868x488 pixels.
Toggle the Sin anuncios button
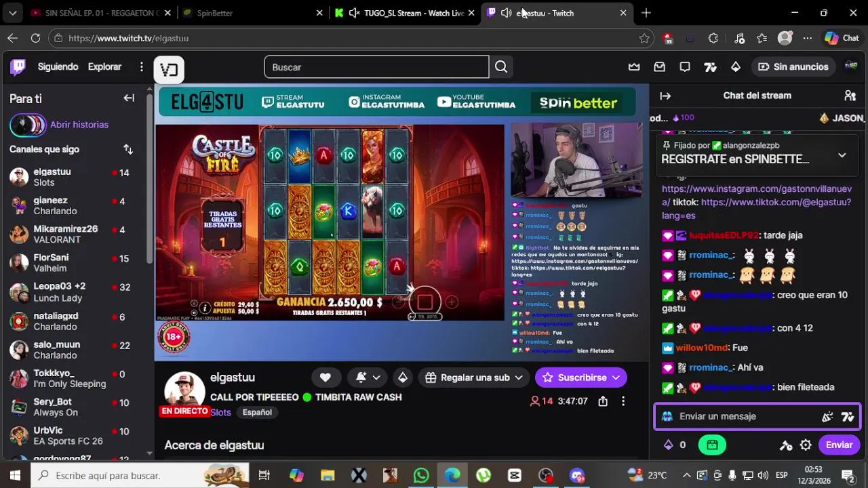click(793, 66)
